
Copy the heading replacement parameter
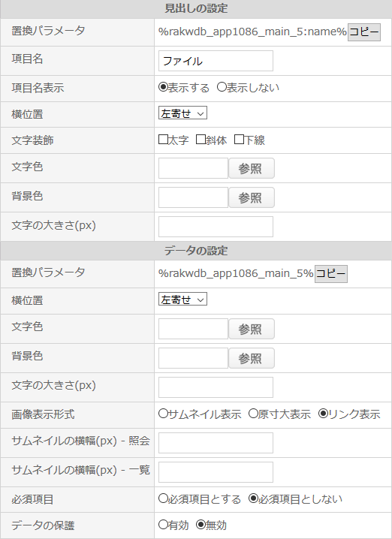363,32
